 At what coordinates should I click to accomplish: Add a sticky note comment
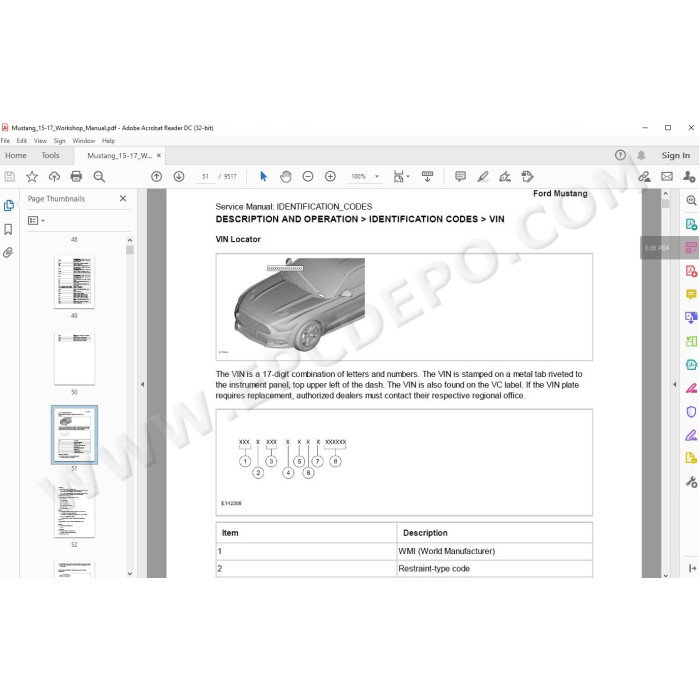(x=460, y=177)
